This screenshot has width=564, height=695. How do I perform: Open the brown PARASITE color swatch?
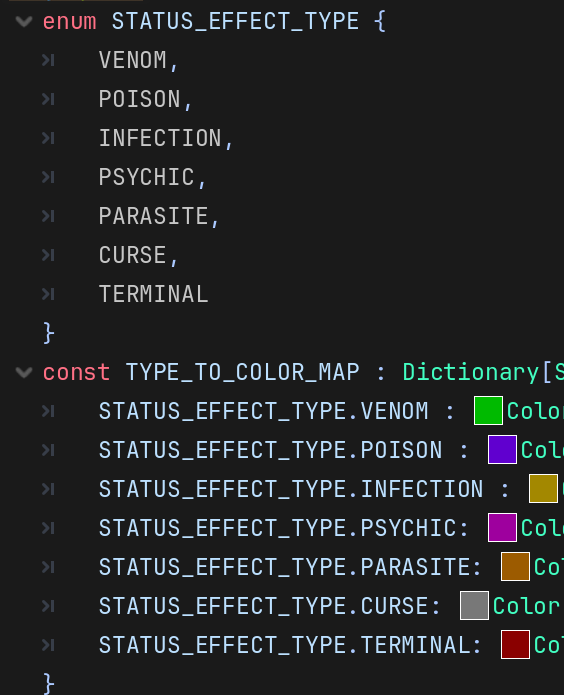click(515, 566)
